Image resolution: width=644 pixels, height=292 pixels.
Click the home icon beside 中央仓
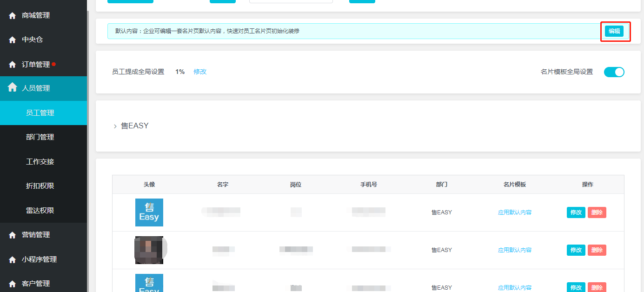tap(13, 40)
